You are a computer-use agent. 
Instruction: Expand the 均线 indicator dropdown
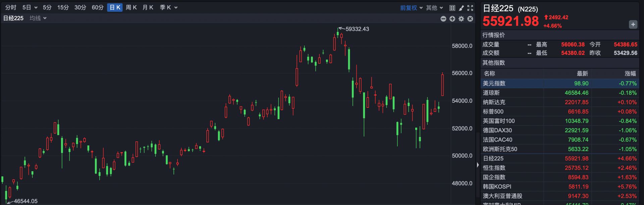[38, 18]
